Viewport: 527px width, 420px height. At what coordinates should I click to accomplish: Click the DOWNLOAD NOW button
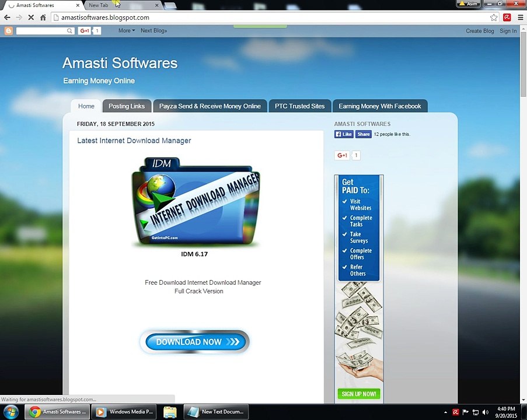pos(194,342)
